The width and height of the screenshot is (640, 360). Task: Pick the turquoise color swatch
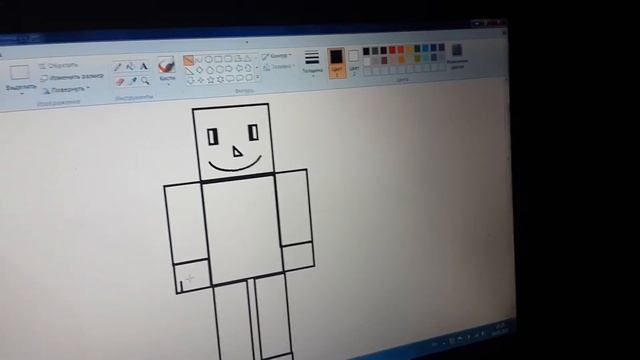pos(425,48)
